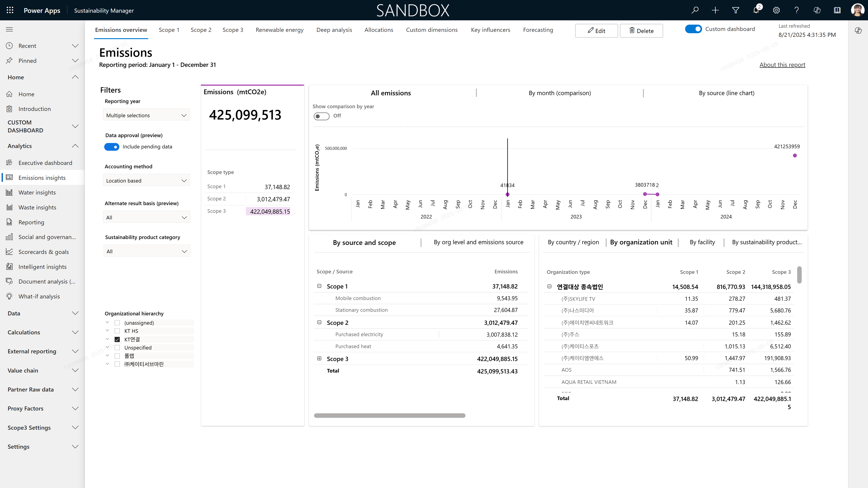The height and width of the screenshot is (488, 868).
Task: Open the Accounting method dropdown
Action: click(146, 181)
